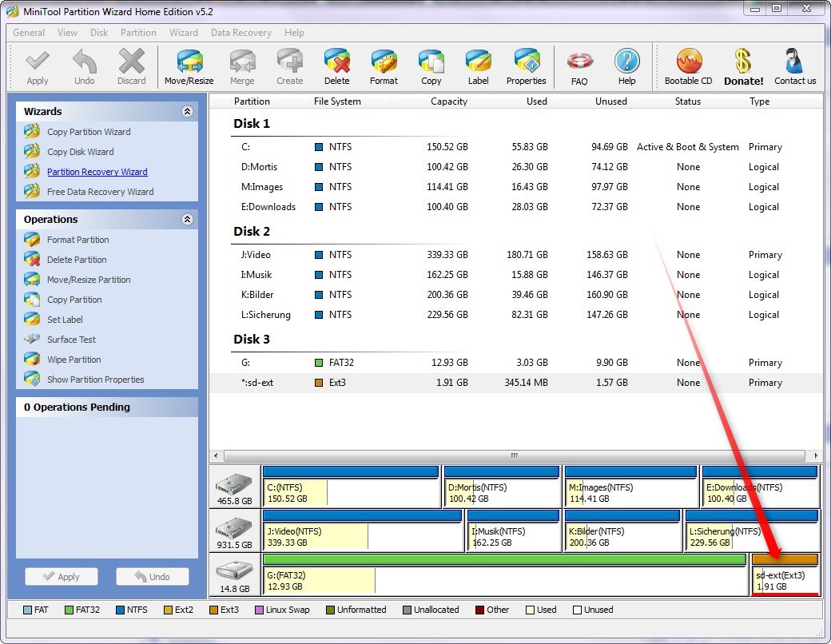831x644 pixels.
Task: Click the Delete partition toolbar icon
Action: tap(337, 67)
